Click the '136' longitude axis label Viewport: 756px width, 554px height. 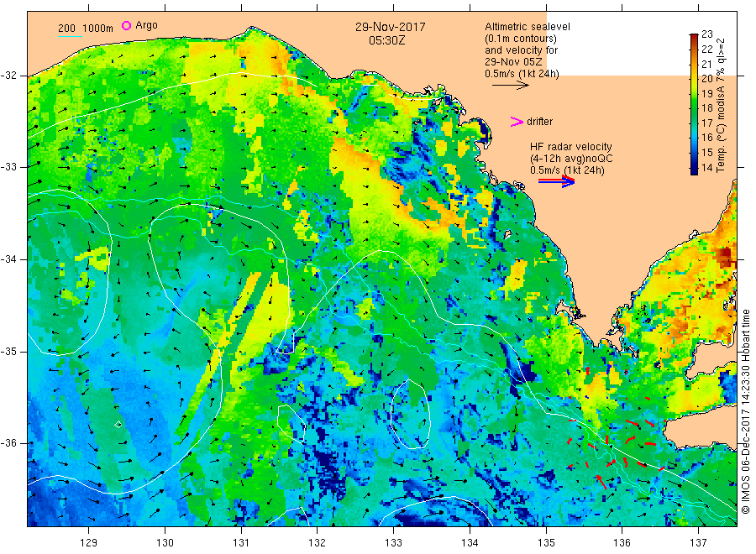coord(622,543)
